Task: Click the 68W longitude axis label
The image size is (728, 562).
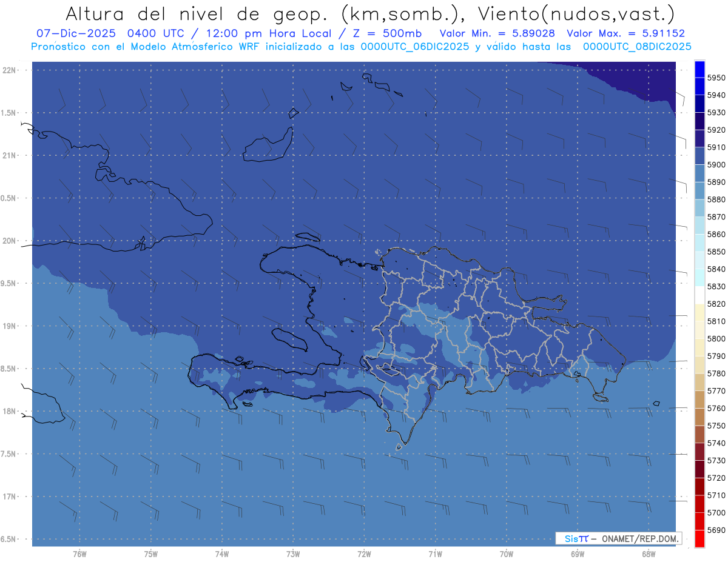Action: (648, 554)
